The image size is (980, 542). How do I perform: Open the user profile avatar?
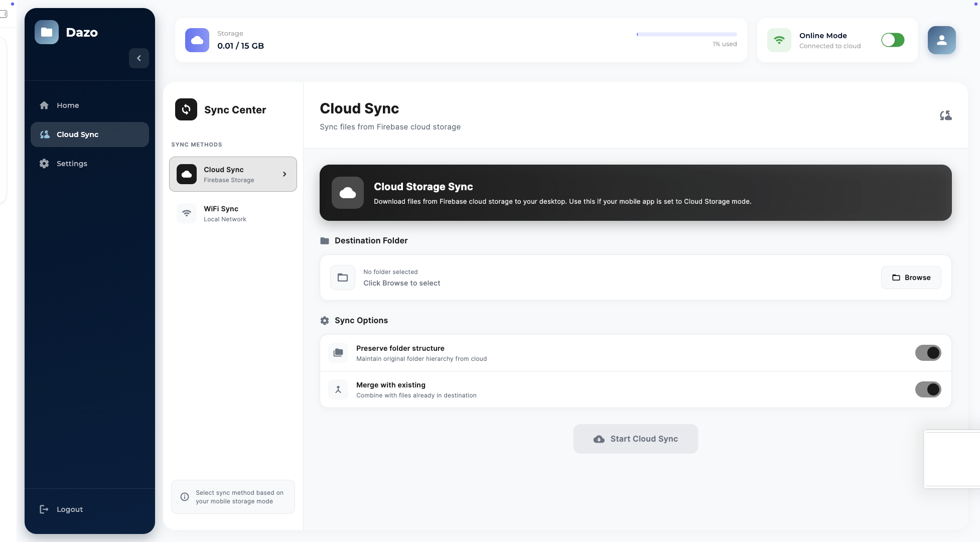click(942, 40)
